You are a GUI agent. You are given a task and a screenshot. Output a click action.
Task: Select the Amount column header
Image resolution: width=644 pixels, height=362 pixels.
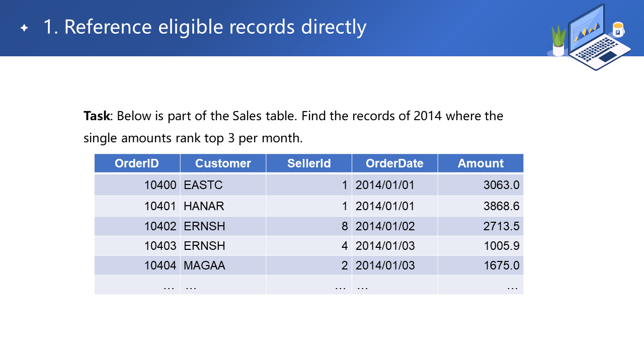click(x=480, y=163)
